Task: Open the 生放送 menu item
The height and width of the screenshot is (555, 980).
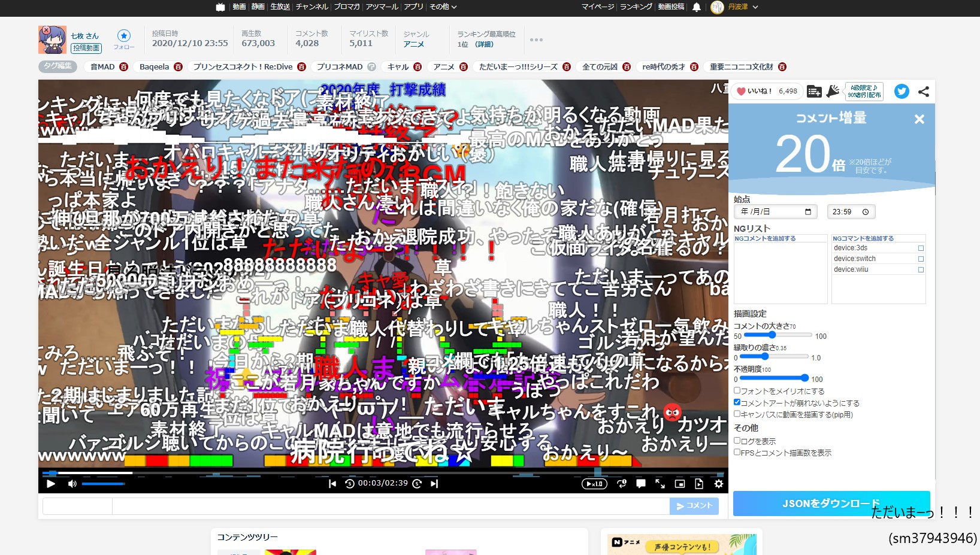Action: coord(280,7)
